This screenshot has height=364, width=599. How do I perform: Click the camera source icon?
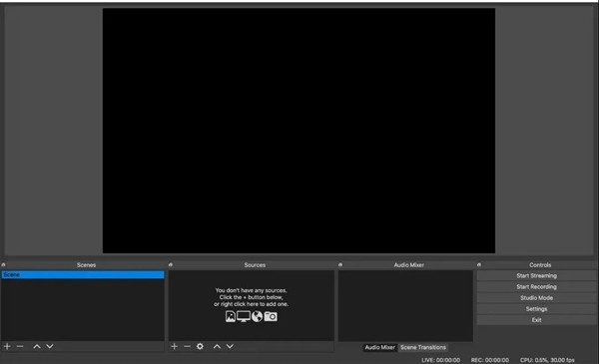[x=271, y=316]
